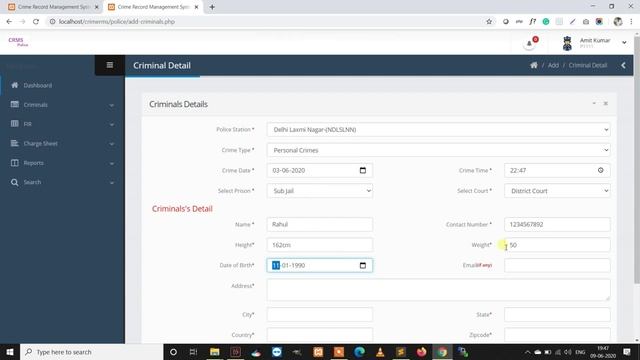Close the Criminals Details panel
640x360 pixels.
coord(606,104)
